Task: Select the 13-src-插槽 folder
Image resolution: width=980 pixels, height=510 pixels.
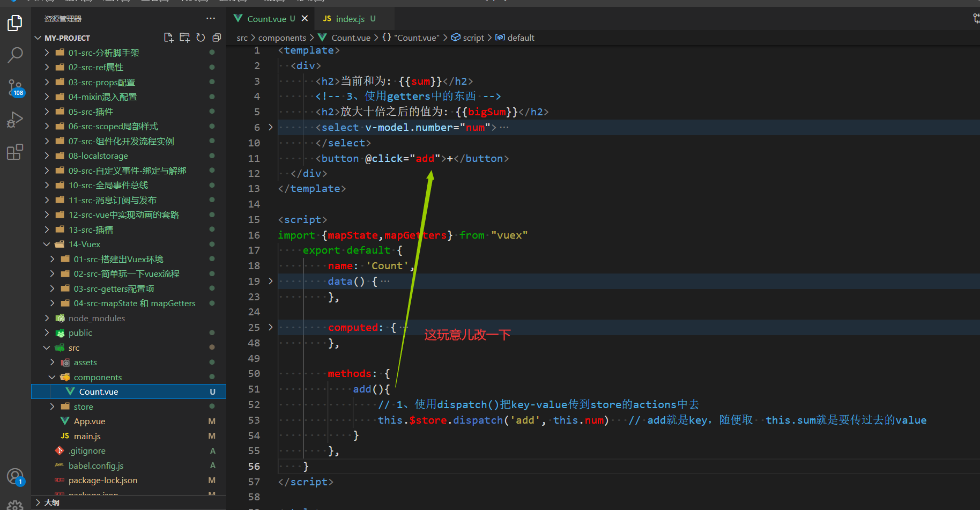Action: pyautogui.click(x=129, y=230)
